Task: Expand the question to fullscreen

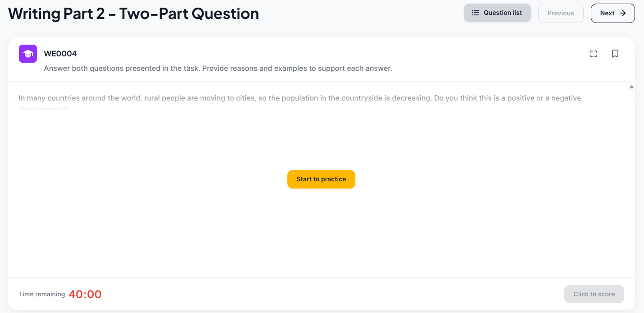Action: pyautogui.click(x=594, y=54)
